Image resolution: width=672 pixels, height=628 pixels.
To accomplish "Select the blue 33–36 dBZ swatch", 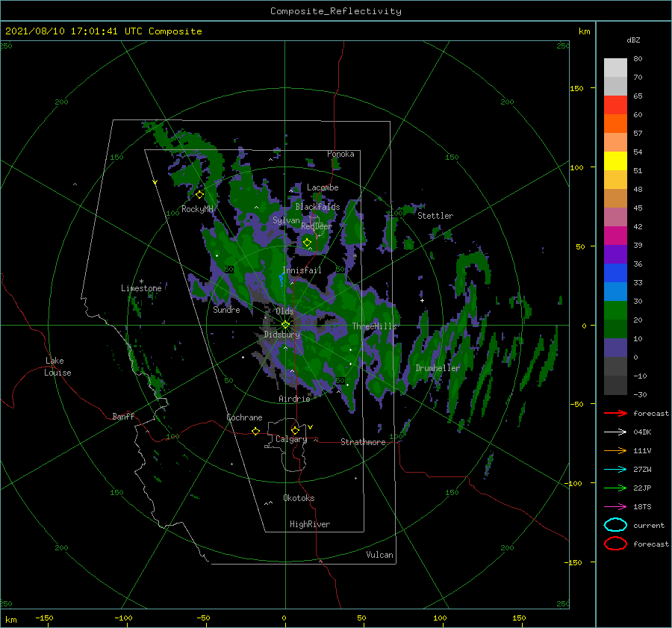I will (615, 273).
